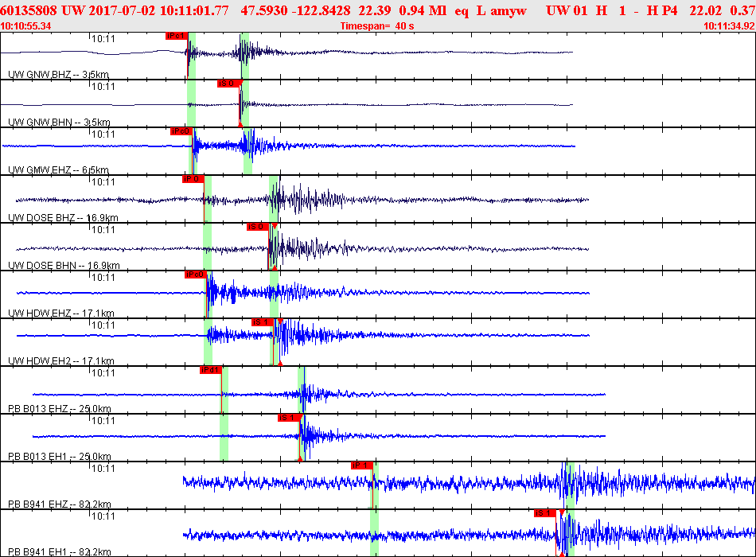
Task: Select the iPc1 pick flag on GNW BHZ
Action: [x=176, y=36]
